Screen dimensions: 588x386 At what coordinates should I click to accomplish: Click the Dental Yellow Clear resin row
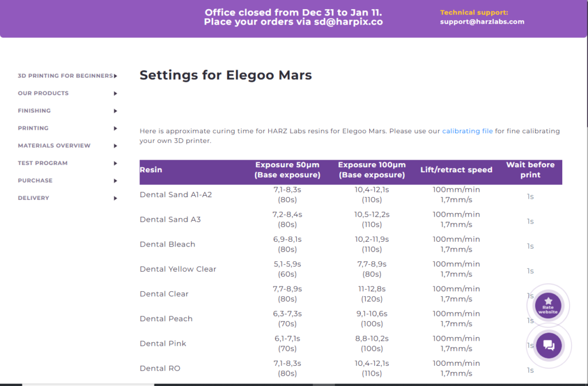coord(178,269)
